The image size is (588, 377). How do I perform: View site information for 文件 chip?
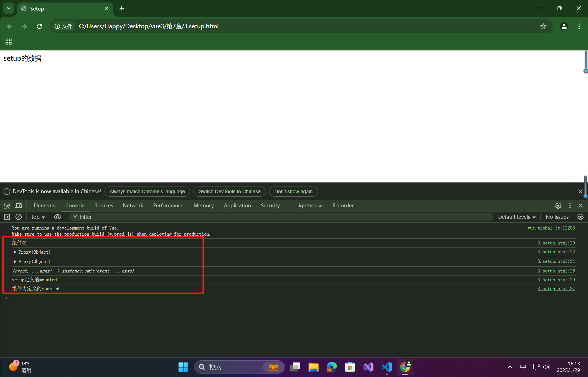coord(64,26)
